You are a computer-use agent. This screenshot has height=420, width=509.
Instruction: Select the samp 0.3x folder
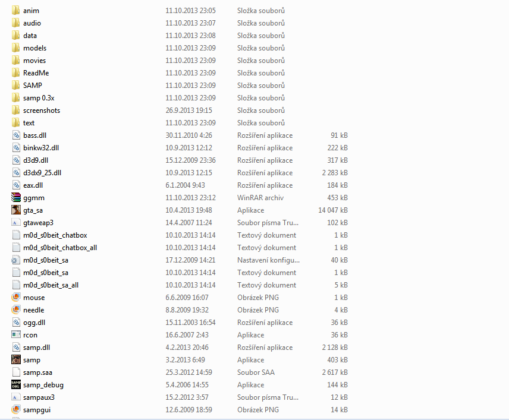click(39, 98)
